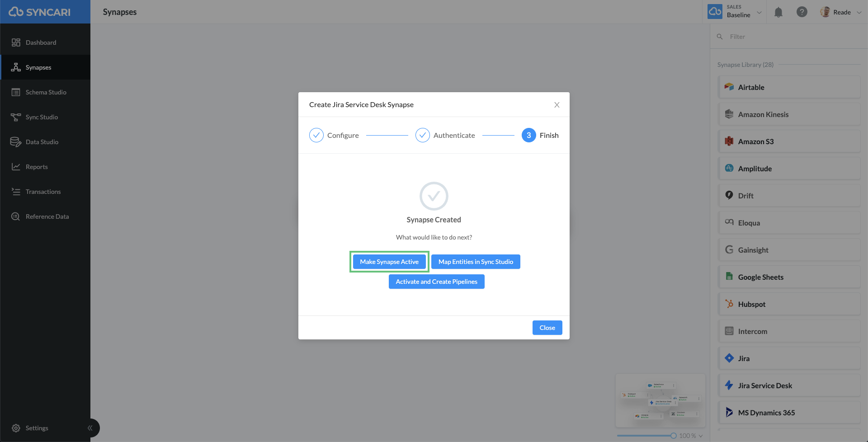Click the user avatar picture
The image size is (868, 442).
click(x=826, y=12)
